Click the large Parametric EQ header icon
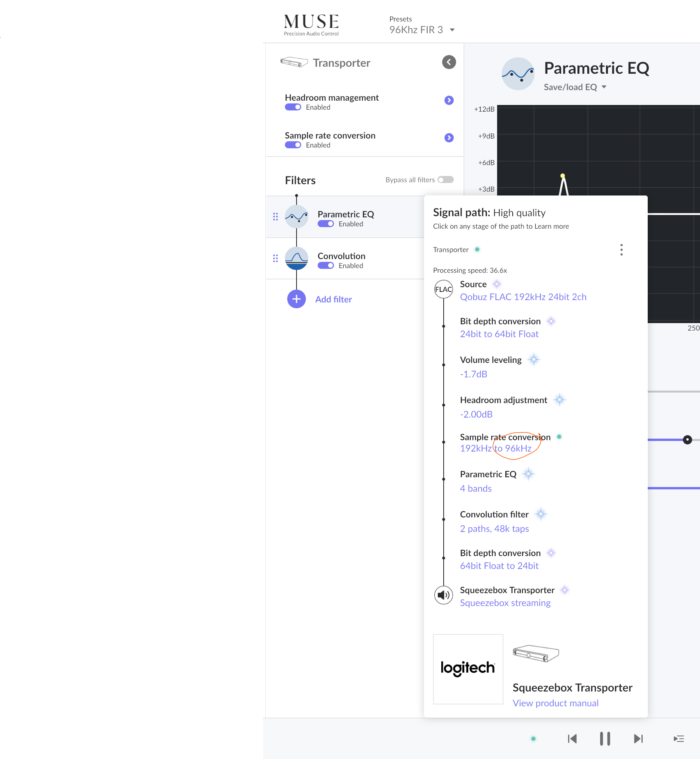 coord(518,74)
